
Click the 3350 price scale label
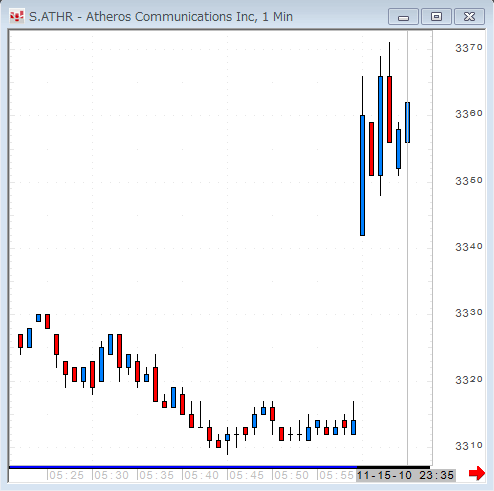coord(469,181)
